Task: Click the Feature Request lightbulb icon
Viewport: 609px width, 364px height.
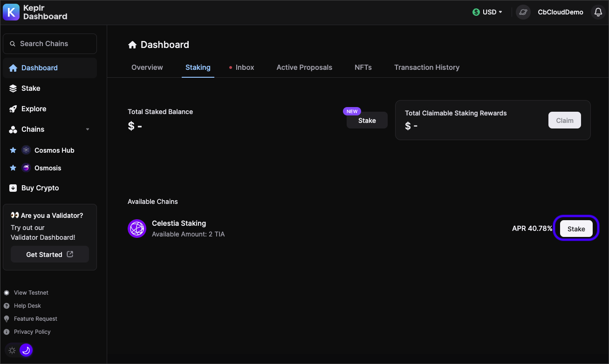Action: (x=7, y=319)
